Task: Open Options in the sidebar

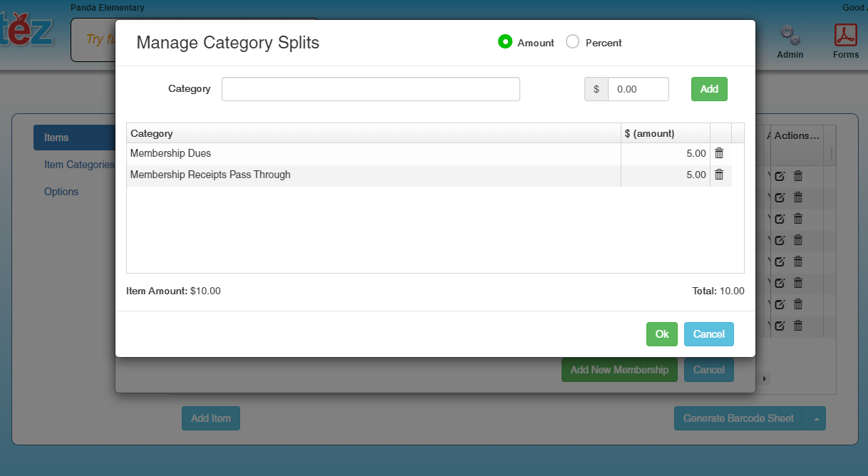Action: click(61, 192)
